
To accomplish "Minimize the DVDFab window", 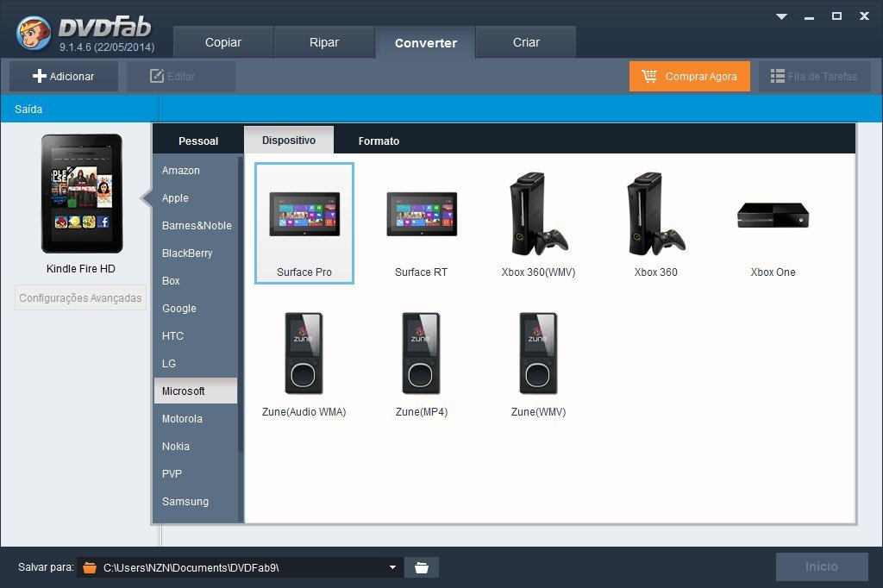I will click(x=809, y=16).
